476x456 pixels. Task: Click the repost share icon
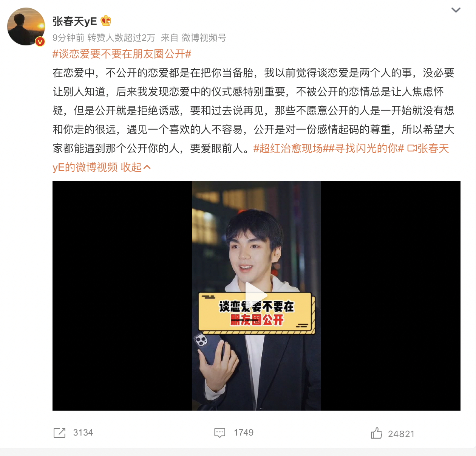[59, 433]
